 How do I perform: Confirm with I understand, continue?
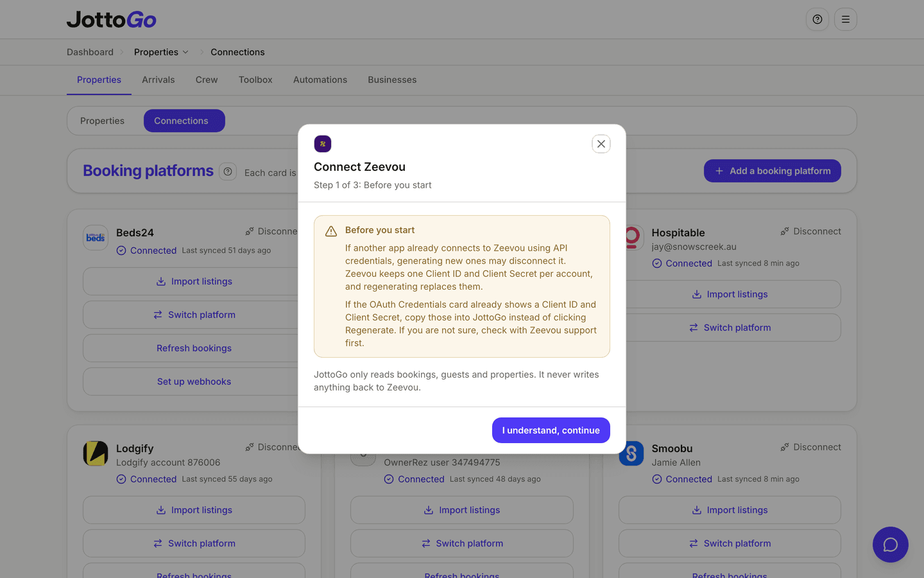[551, 430]
